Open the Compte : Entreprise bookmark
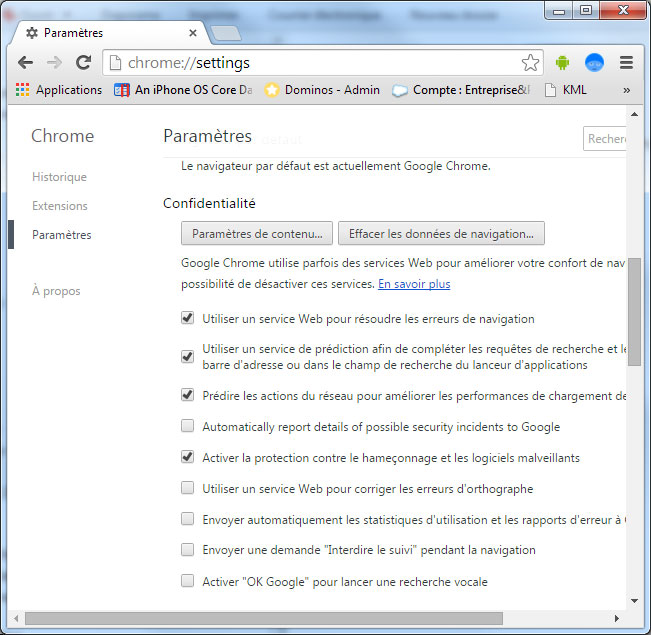The height and width of the screenshot is (635, 651). [x=461, y=90]
